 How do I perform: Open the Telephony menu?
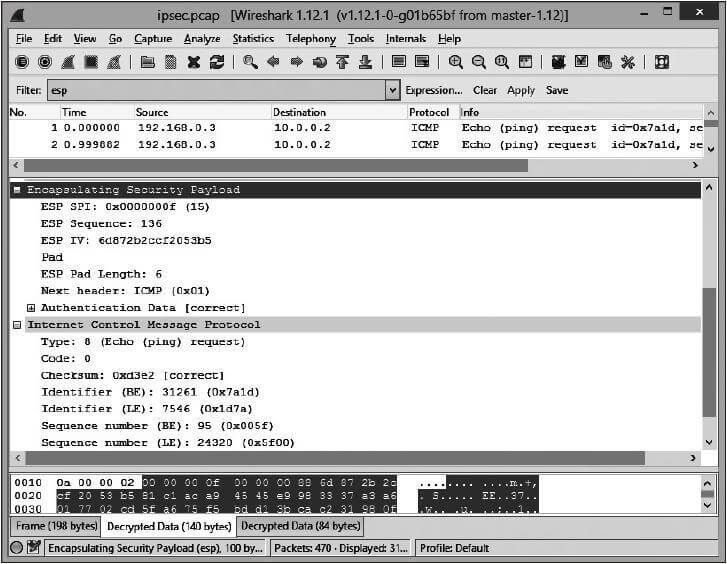[311, 38]
